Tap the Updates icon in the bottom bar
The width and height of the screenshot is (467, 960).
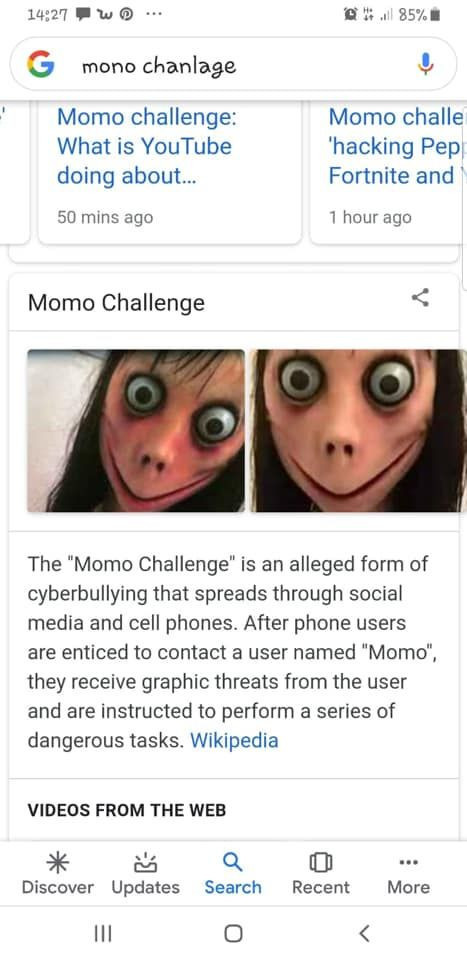(x=146, y=863)
